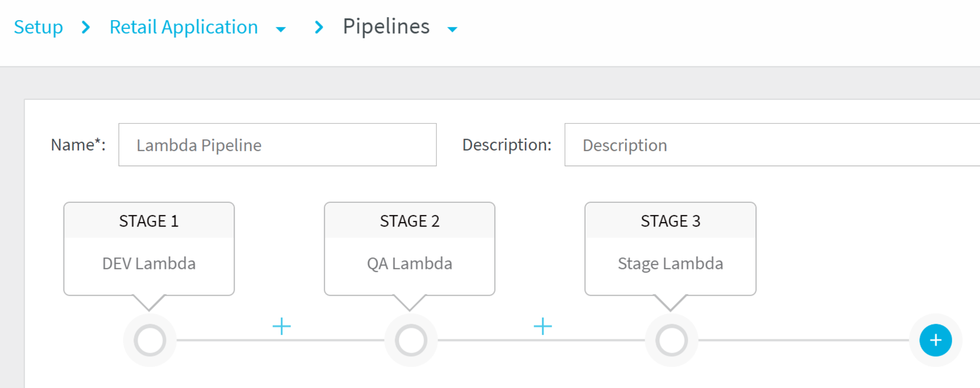Insert stage between Stage 1 and Stage 2
The height and width of the screenshot is (388, 980).
click(x=282, y=326)
